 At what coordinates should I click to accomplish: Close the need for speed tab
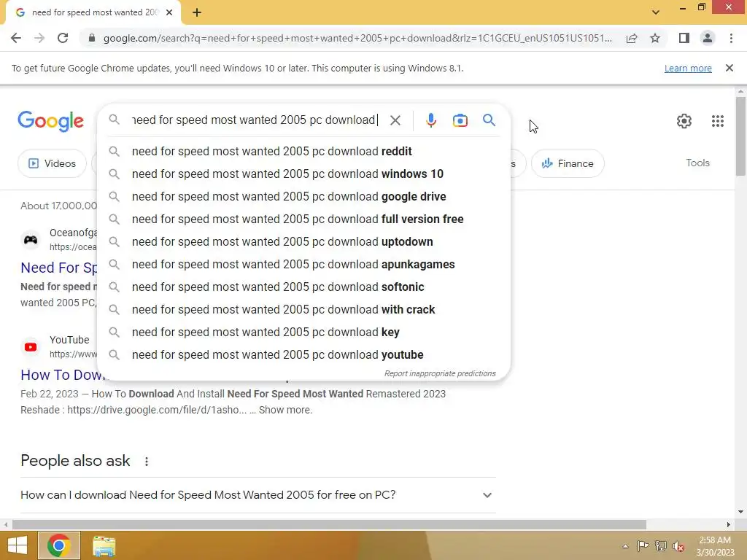point(169,12)
